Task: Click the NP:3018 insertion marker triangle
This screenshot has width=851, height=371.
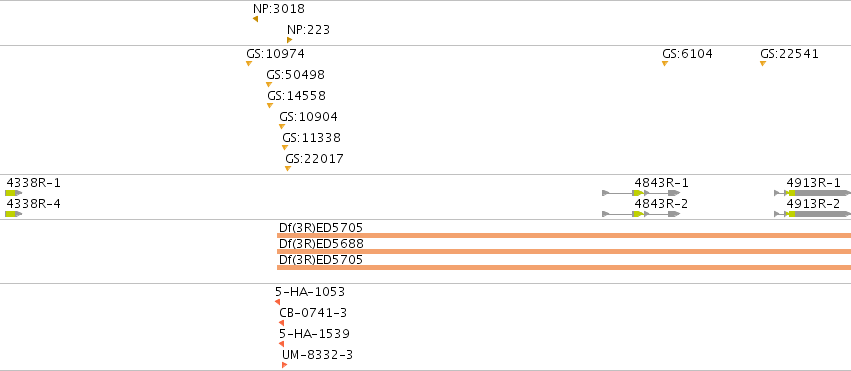Action: pyautogui.click(x=255, y=20)
